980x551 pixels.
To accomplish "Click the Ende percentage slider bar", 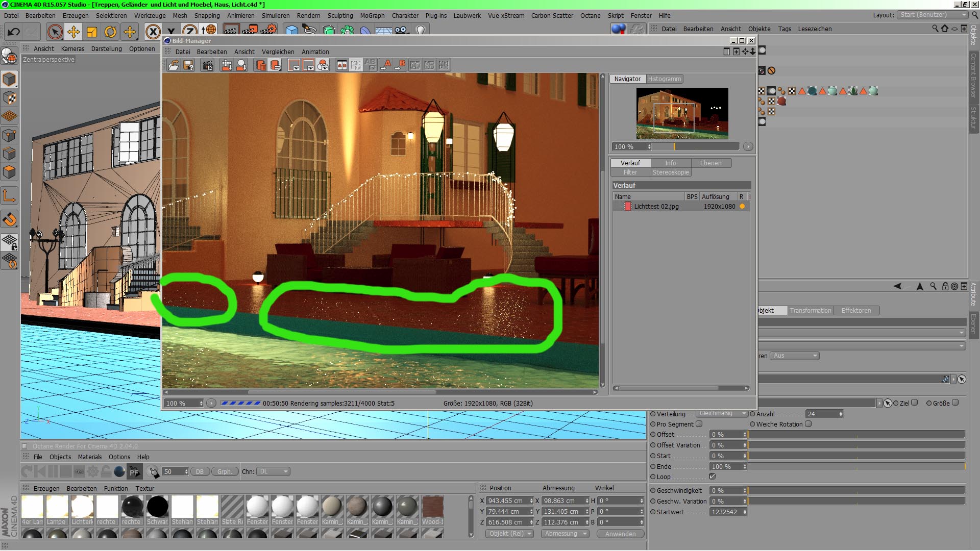I will tap(856, 466).
